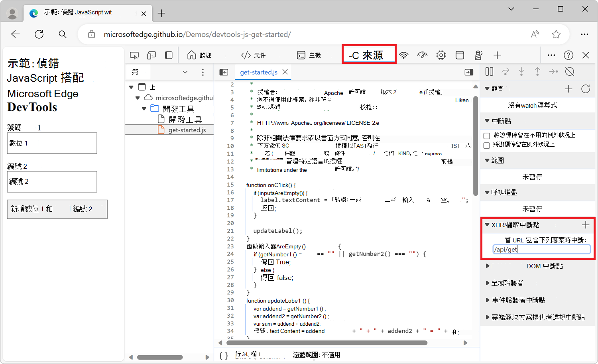The image size is (598, 364).
Task: Click the step over icon
Action: (506, 71)
